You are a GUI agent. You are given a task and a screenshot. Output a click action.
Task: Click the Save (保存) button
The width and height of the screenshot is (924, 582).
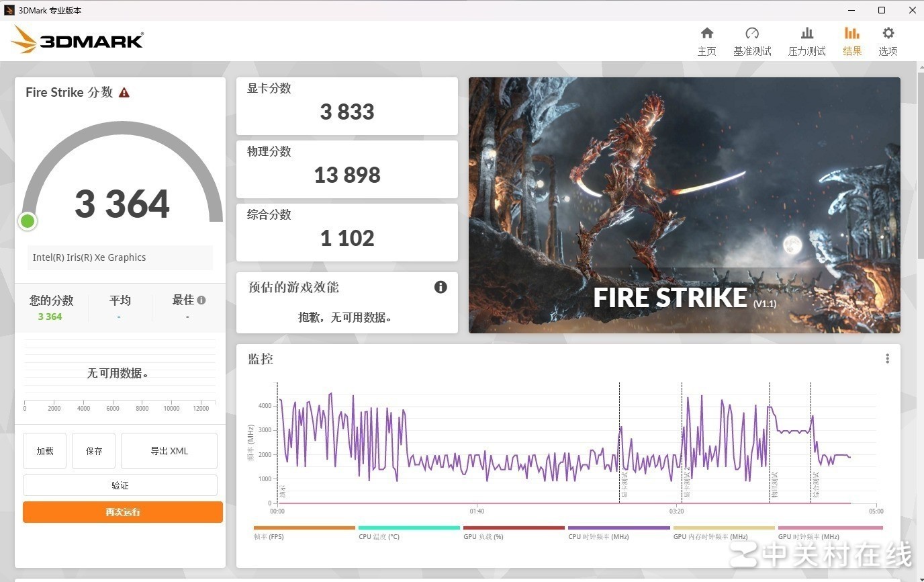pos(94,451)
